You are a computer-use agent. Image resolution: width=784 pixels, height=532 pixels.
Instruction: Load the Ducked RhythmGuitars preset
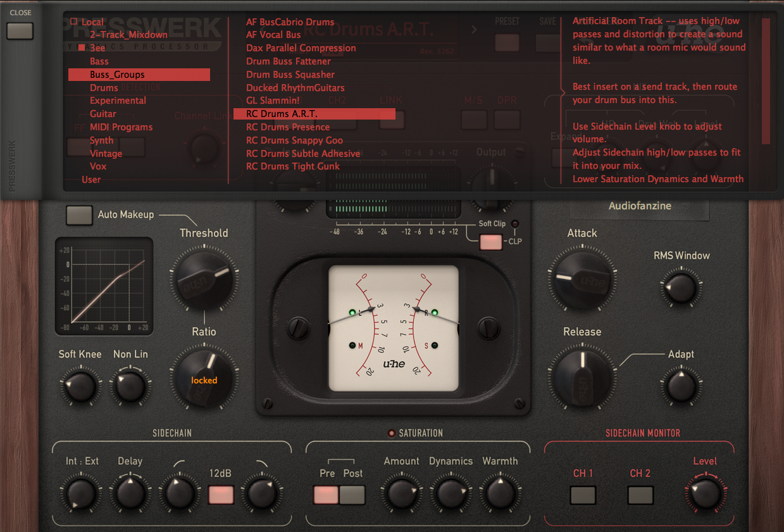point(295,88)
